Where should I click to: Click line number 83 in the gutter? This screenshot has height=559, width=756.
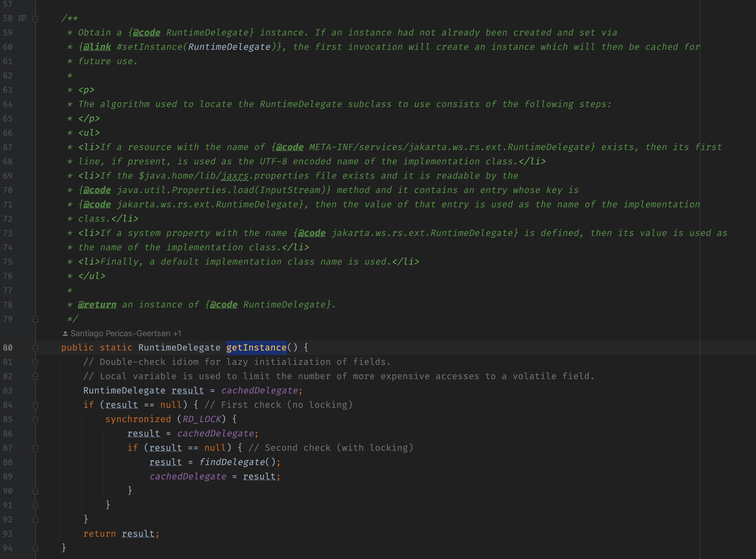pos(8,391)
